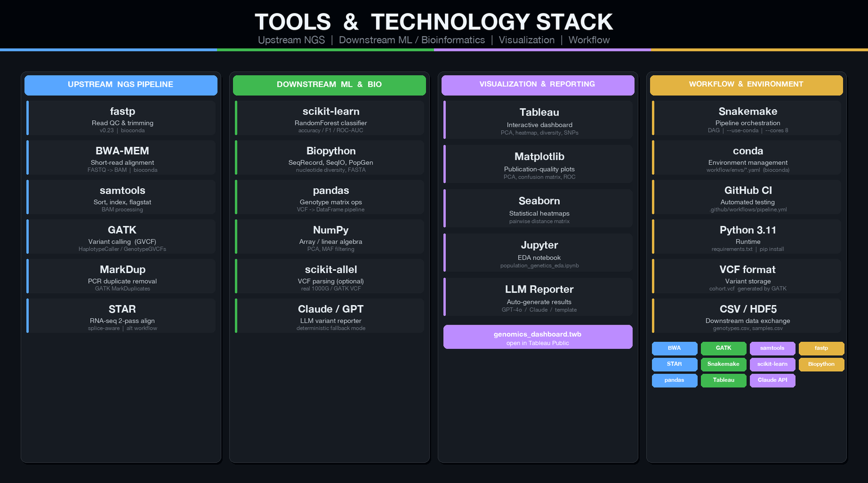This screenshot has height=483, width=868.
Task: Click the Upstream NGS Pipeline column header
Action: 121,85
